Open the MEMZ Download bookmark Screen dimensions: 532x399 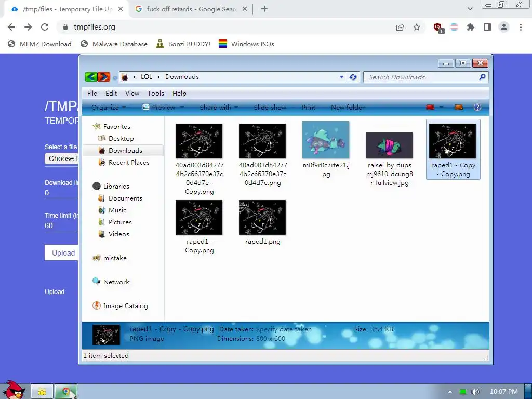[x=39, y=44]
